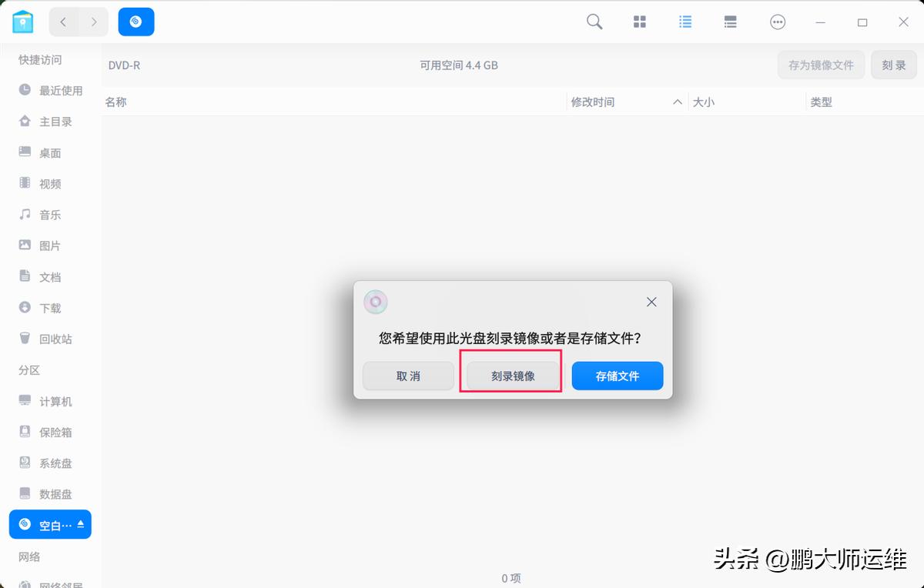Open the 保险箱 vault from sidebar
The image size is (924, 588).
[52, 432]
